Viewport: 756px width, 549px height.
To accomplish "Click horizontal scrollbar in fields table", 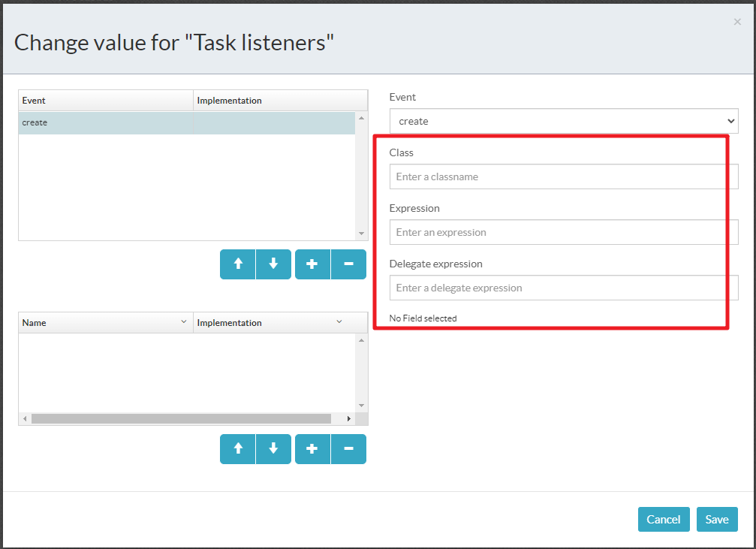I will pyautogui.click(x=180, y=418).
